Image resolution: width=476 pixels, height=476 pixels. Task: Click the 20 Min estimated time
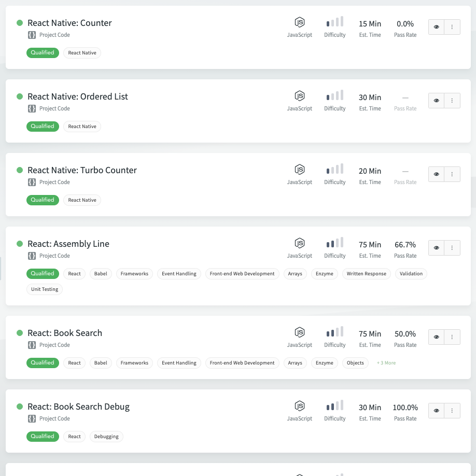[x=370, y=171]
